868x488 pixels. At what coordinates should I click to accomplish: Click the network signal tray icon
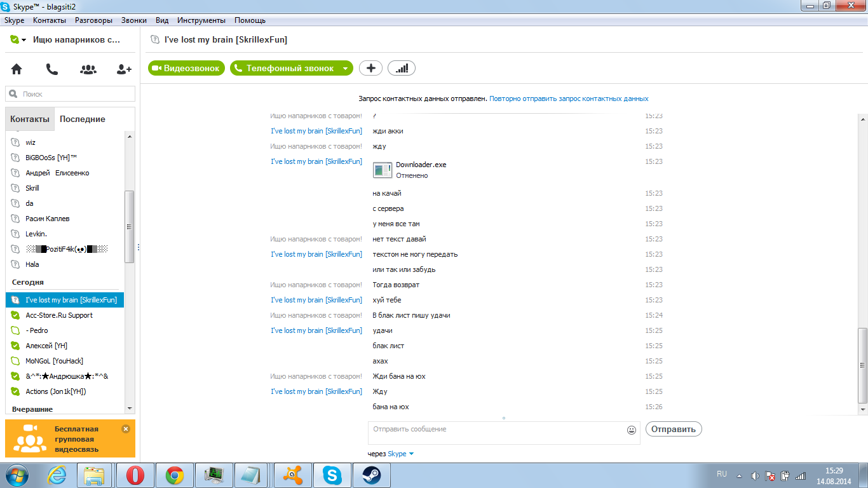pyautogui.click(x=801, y=475)
